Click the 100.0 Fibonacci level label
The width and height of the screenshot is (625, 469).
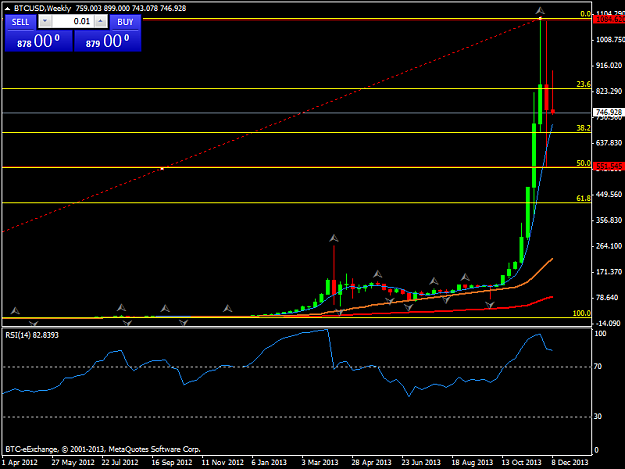pos(582,313)
